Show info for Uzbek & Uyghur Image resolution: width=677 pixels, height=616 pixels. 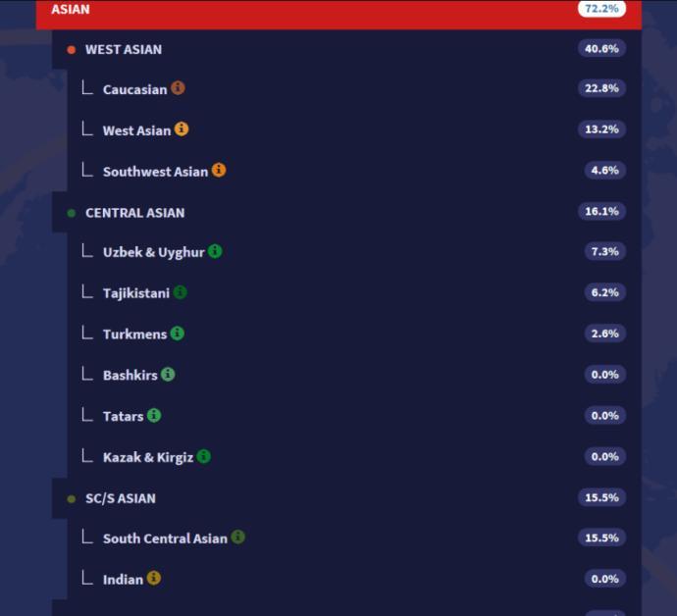215,251
